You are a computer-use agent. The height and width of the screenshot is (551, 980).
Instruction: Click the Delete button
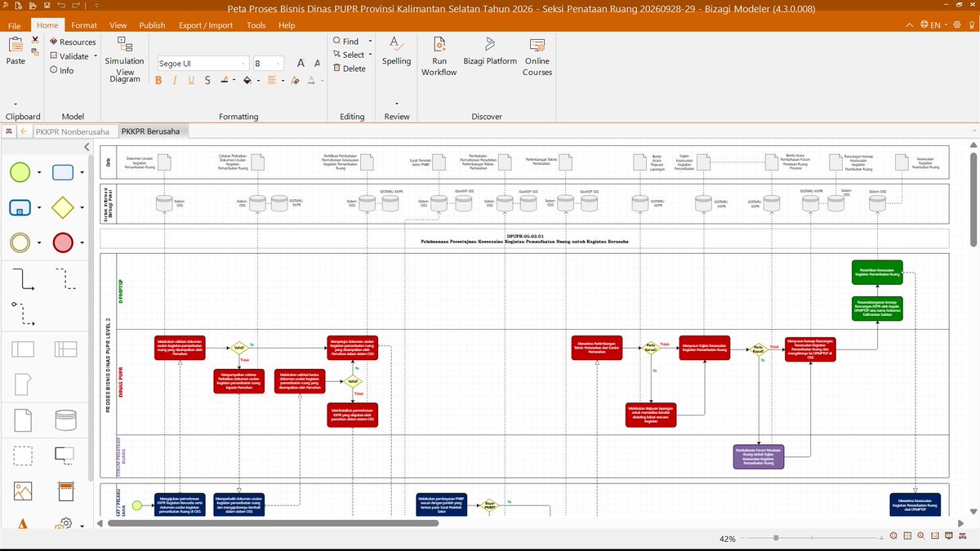coord(350,69)
